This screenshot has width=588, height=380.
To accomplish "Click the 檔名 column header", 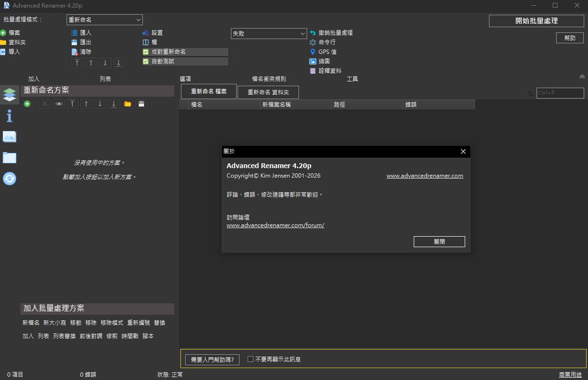I will point(225,104).
